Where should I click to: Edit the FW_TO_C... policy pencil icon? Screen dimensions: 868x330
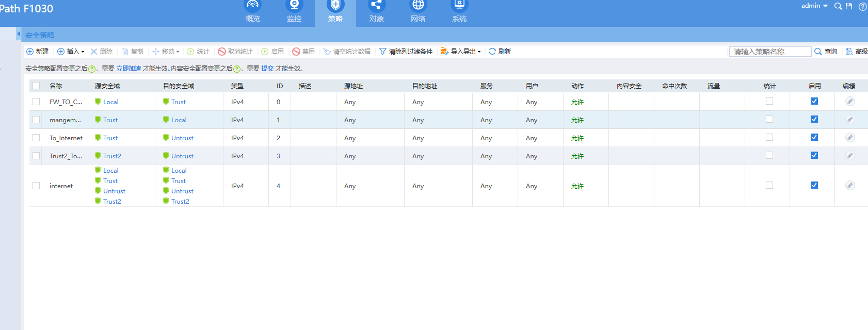coord(850,102)
